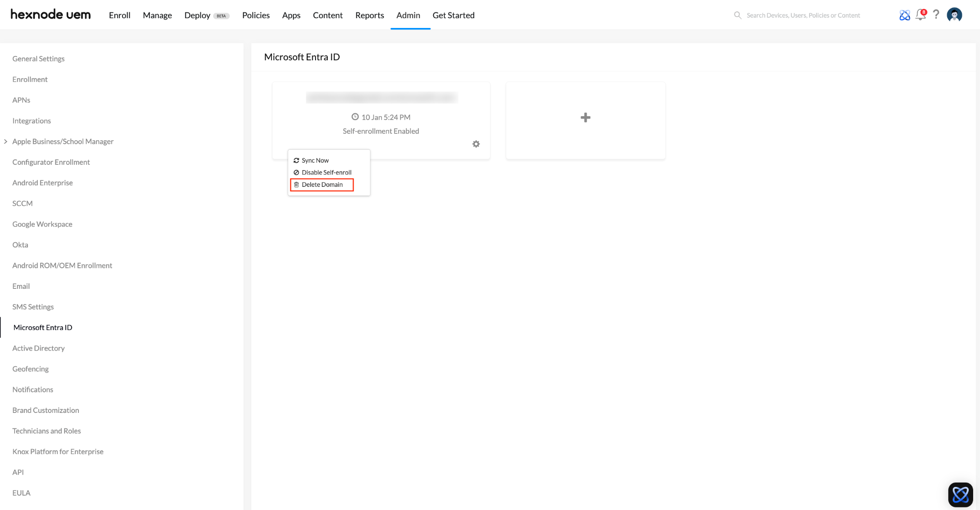Image resolution: width=980 pixels, height=510 pixels.
Task: Open Email settings in sidebar
Action: click(21, 286)
